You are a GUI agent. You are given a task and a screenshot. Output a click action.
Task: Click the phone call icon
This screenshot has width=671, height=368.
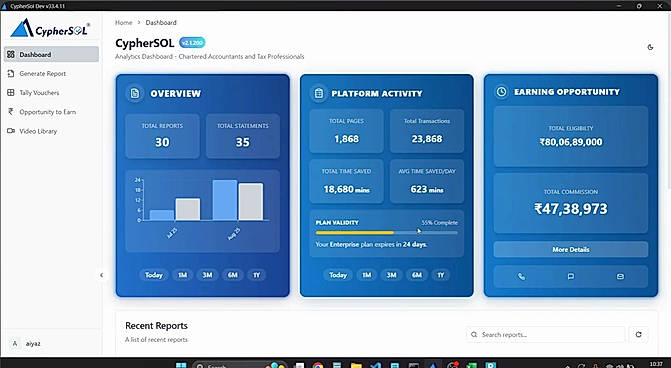[x=521, y=276]
